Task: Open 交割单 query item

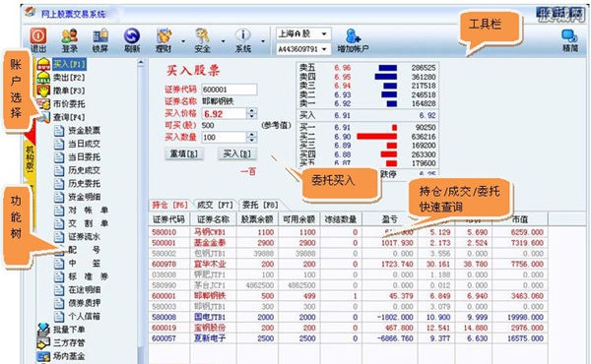Action: coord(89,223)
